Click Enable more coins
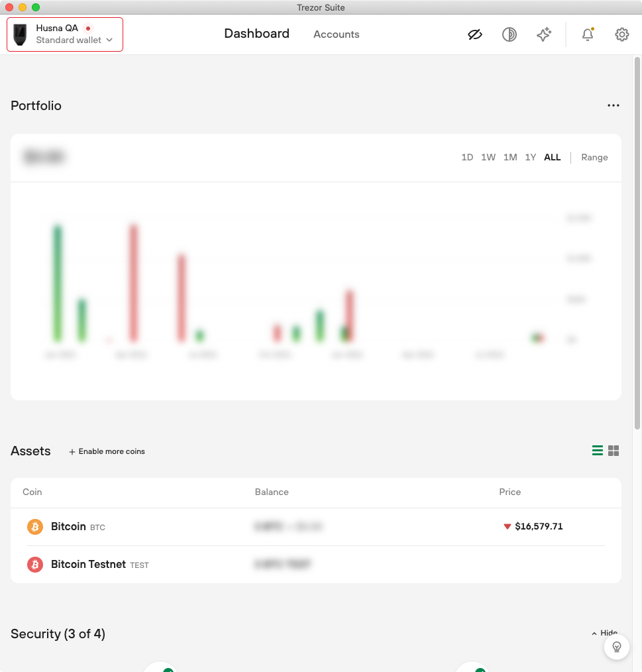The width and height of the screenshot is (642, 672). point(107,451)
